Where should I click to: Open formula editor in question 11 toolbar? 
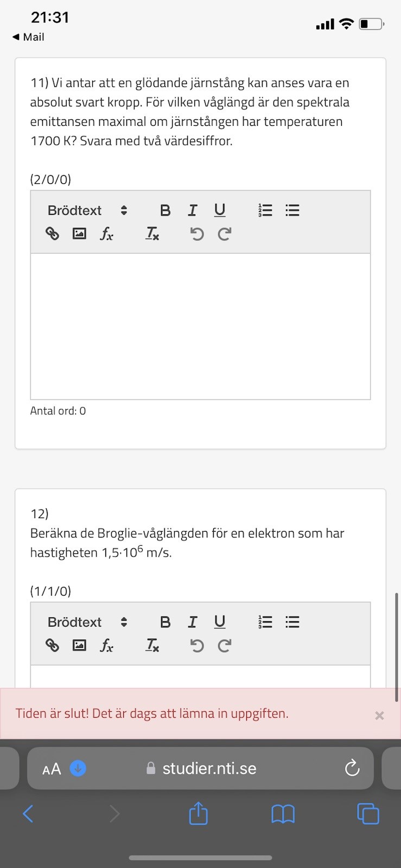(x=106, y=234)
